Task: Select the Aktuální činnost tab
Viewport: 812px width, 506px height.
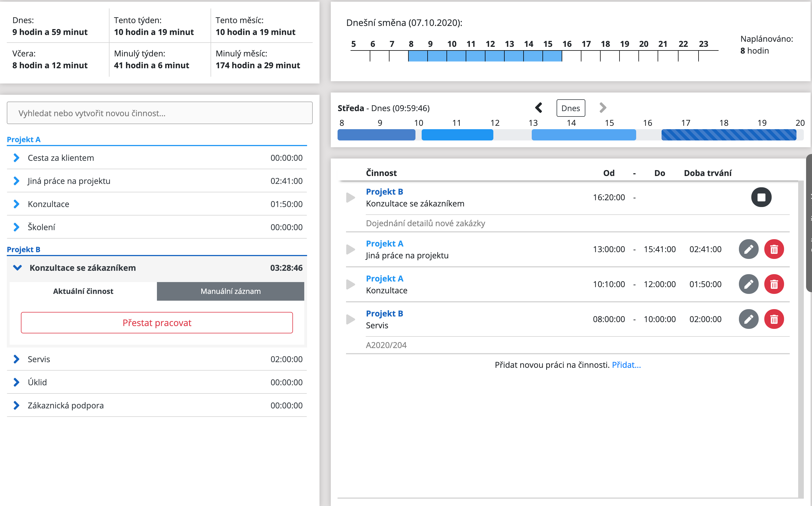Action: click(x=83, y=291)
